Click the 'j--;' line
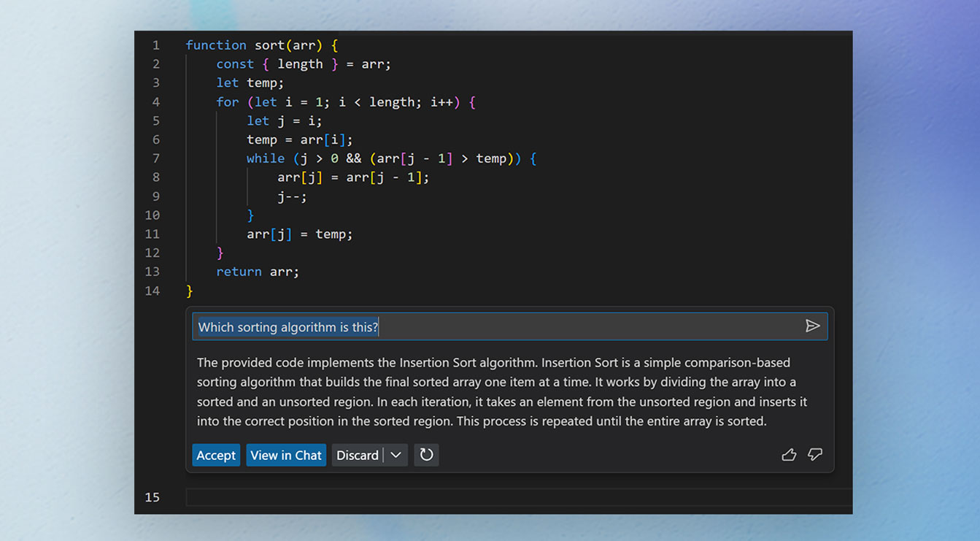The height and width of the screenshot is (541, 980). [293, 196]
